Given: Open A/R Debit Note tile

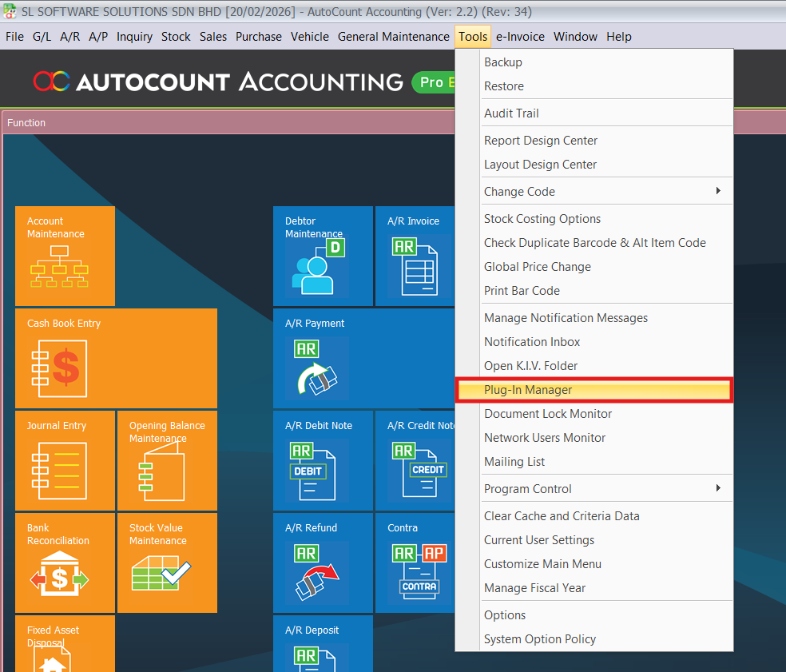Looking at the screenshot, I should click(323, 460).
